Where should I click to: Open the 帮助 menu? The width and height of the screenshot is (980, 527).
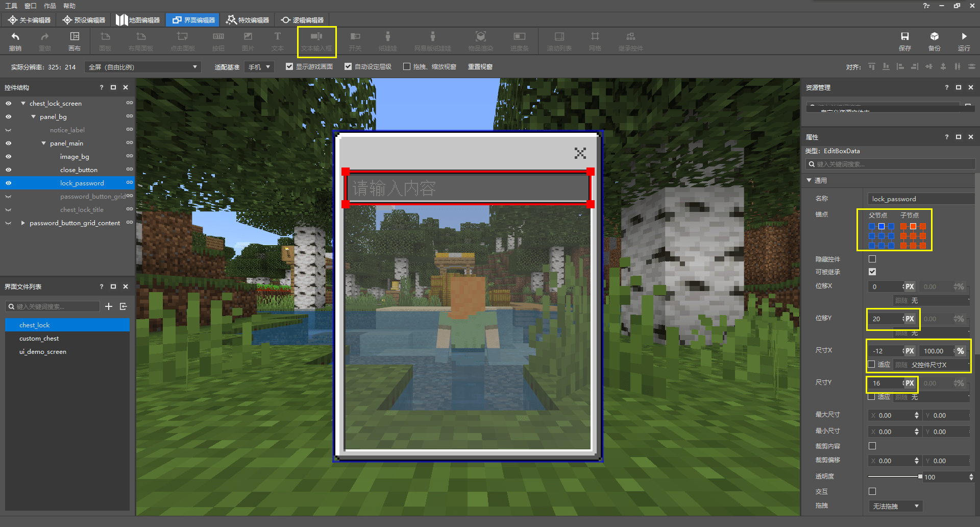tap(69, 6)
